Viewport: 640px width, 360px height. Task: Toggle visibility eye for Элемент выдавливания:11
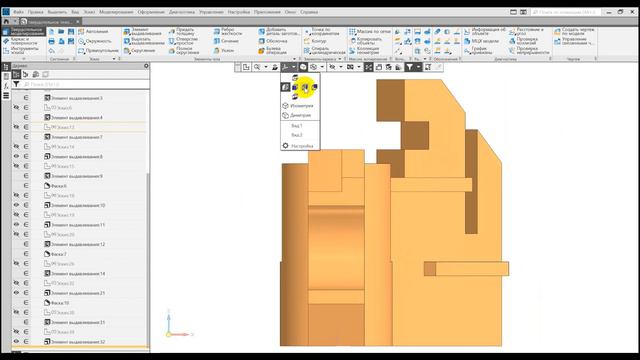pos(16,224)
